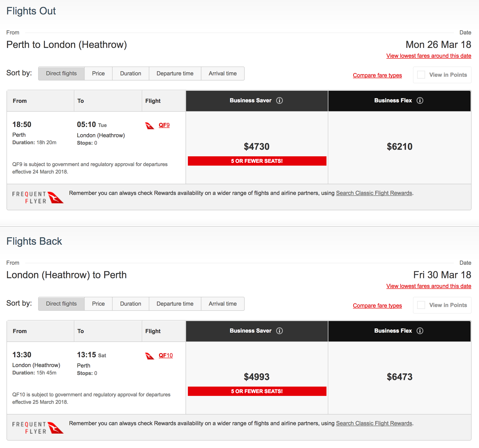Click Qantas kangaroo logo beside QF9
The image size is (479, 448).
point(149,126)
